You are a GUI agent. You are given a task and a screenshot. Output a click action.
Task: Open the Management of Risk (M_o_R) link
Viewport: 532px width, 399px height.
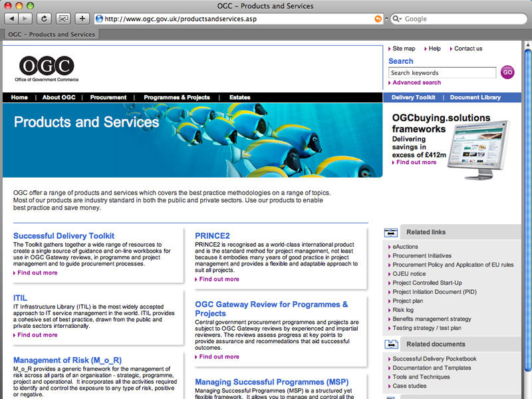tap(68, 360)
